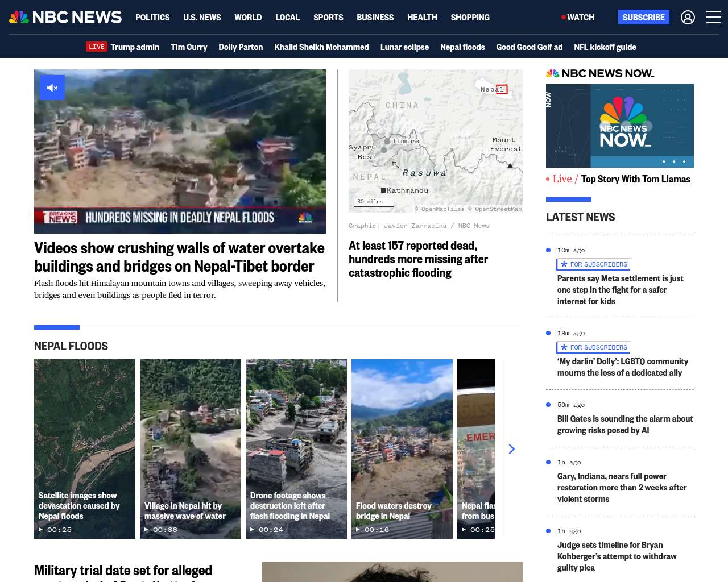Open the Shopping section

tap(470, 18)
